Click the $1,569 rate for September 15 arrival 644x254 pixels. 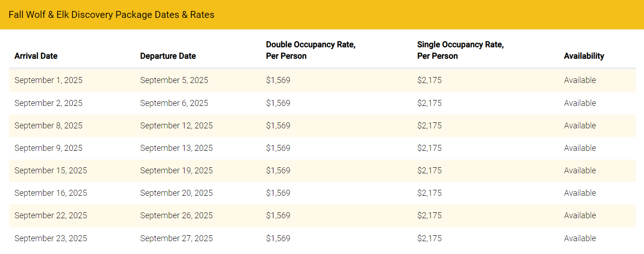278,171
